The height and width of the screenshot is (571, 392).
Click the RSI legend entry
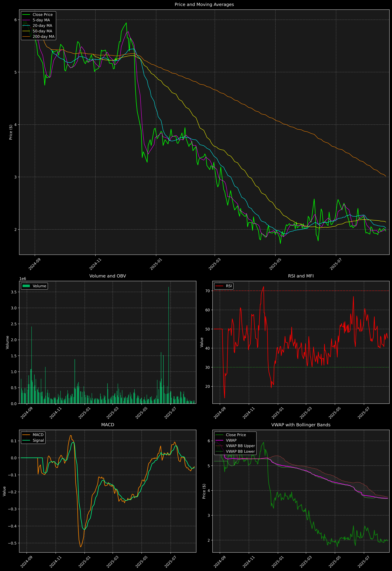229,286
